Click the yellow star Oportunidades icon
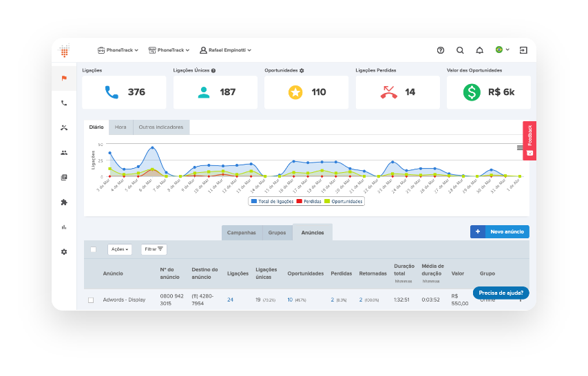The image size is (588, 376). [x=295, y=92]
